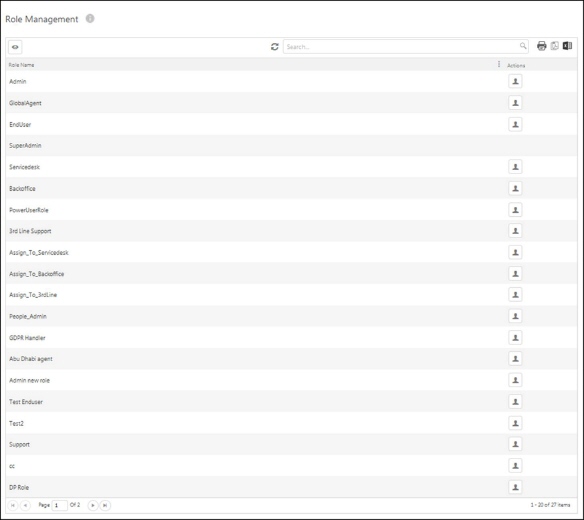
Task: Open user action for GlobalAgent role
Action: click(x=515, y=103)
